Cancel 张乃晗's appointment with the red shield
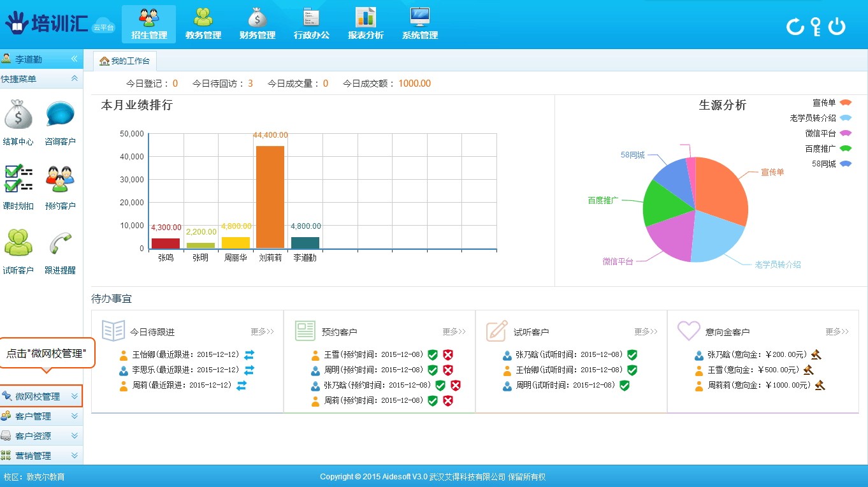The height and width of the screenshot is (487, 868). (x=456, y=385)
